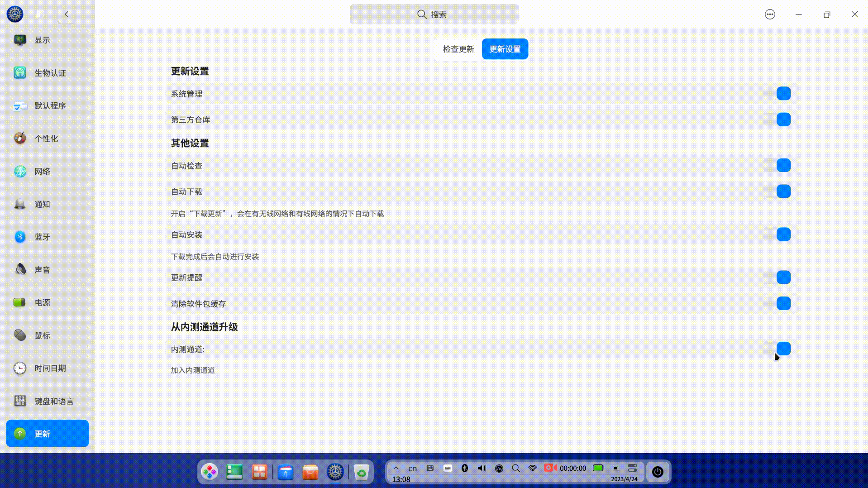
Task: Open 时间日期 date and time settings
Action: pos(47,368)
